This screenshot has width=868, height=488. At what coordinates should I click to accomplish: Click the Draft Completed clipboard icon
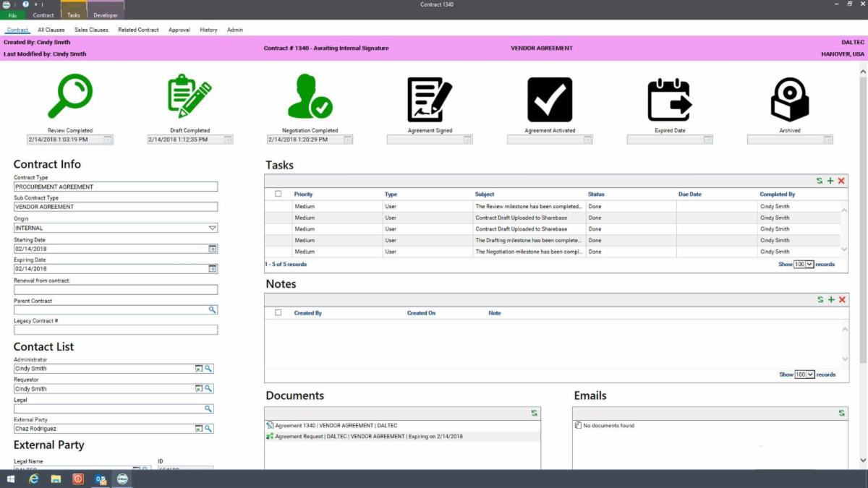[190, 98]
